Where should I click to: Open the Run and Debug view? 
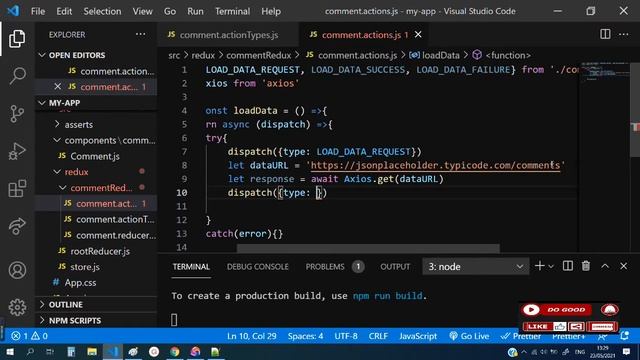(17, 151)
